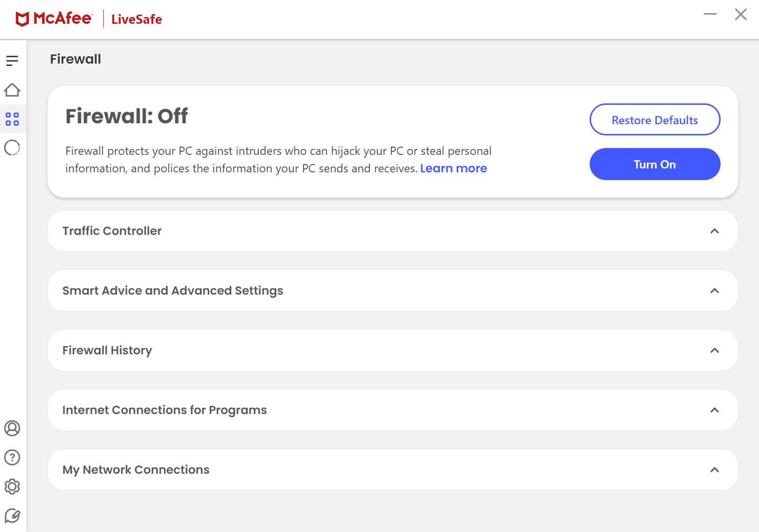Image resolution: width=759 pixels, height=532 pixels.
Task: Click the Firewall History section title
Action: click(107, 350)
